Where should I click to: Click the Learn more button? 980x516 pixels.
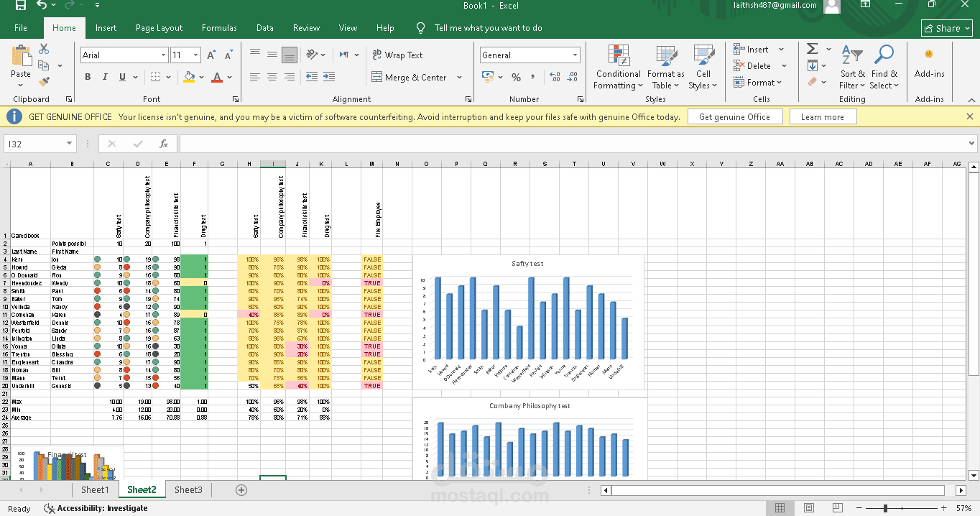pyautogui.click(x=822, y=117)
